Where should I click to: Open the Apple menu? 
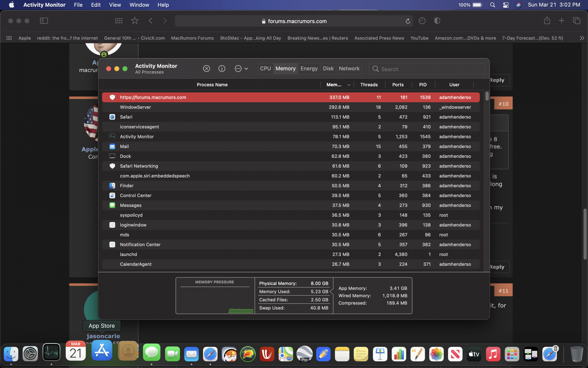11,5
